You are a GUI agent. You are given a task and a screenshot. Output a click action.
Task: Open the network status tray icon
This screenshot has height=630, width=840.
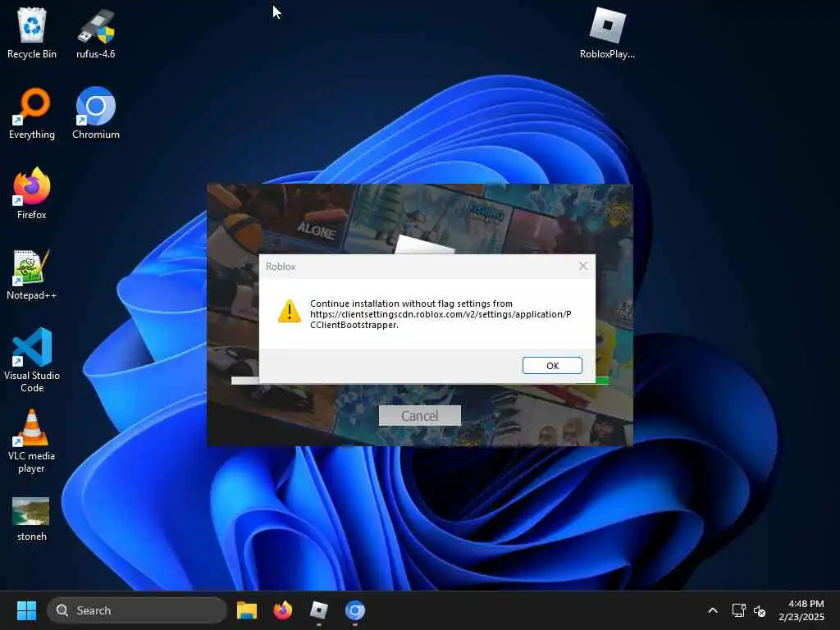[x=739, y=610]
